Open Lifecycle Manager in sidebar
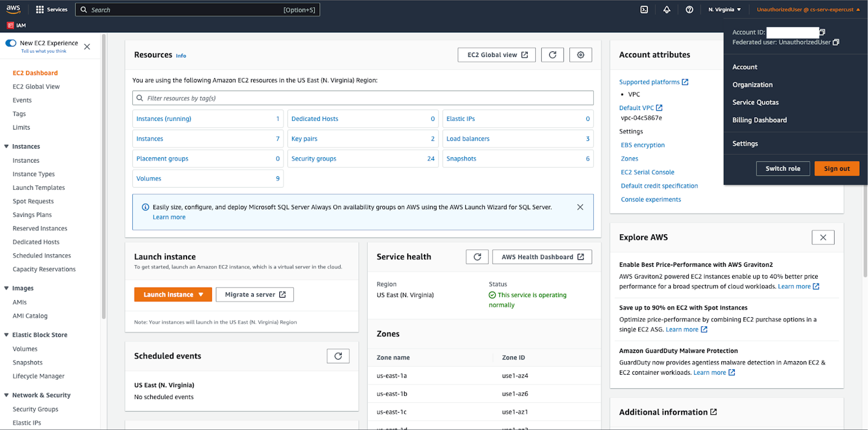Viewport: 868px width, 430px height. pyautogui.click(x=38, y=376)
